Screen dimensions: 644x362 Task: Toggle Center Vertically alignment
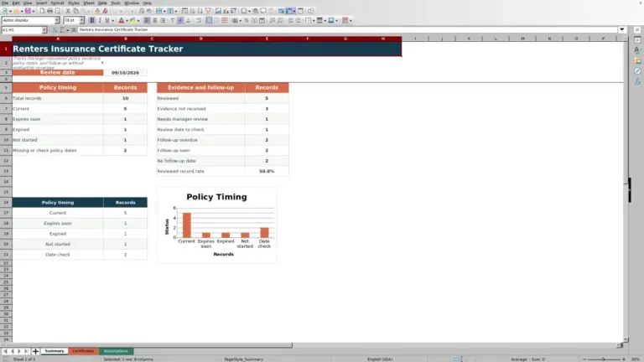click(180, 20)
